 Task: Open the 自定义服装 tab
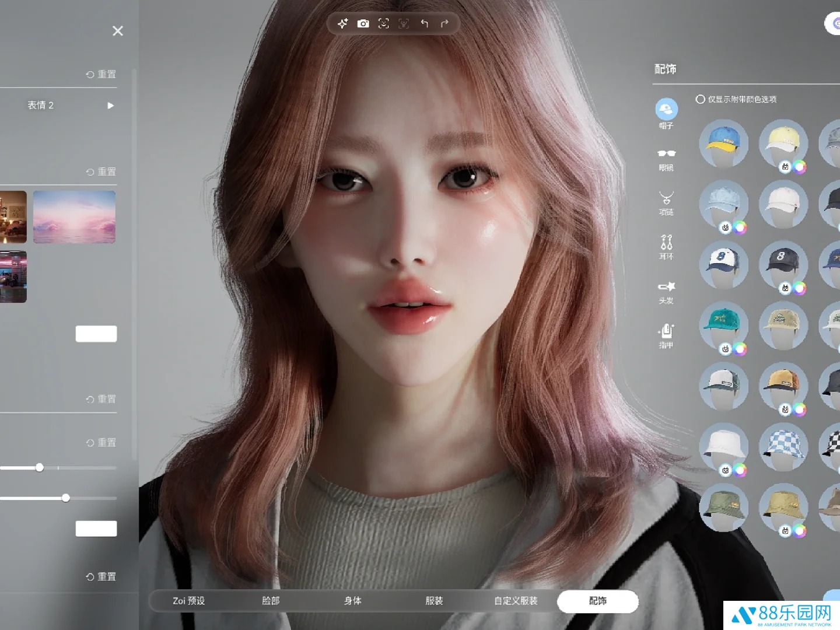[x=516, y=601]
